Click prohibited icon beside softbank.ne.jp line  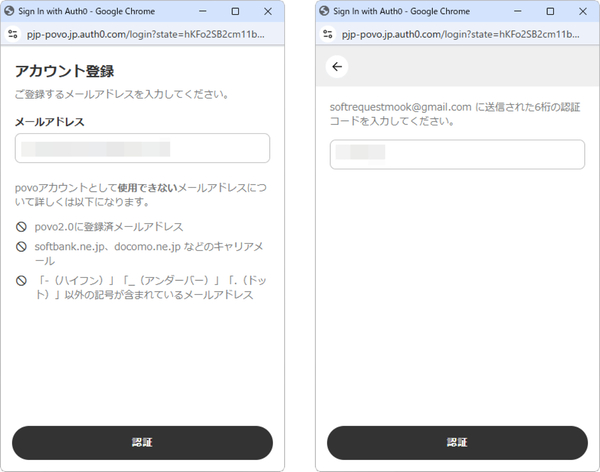click(21, 247)
